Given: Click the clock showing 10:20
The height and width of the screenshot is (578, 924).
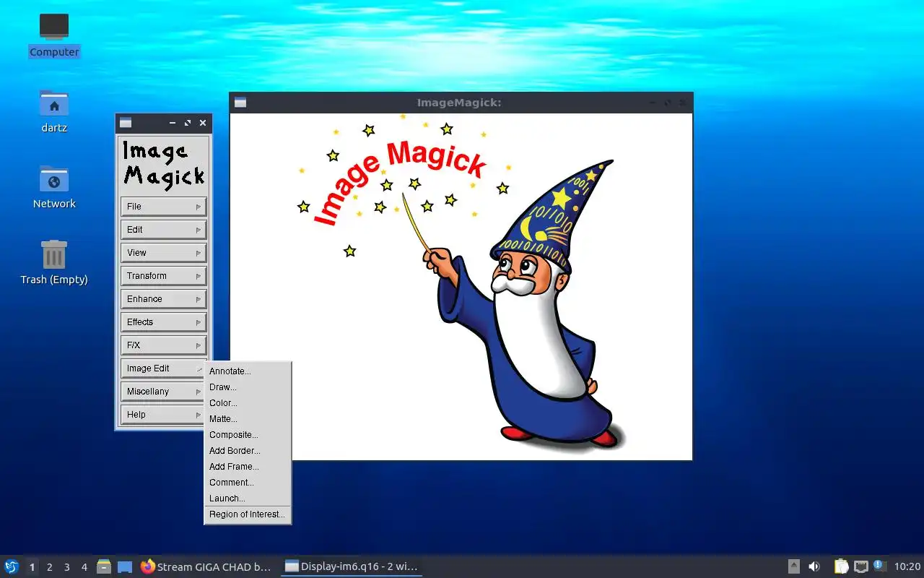Looking at the screenshot, I should tap(907, 566).
